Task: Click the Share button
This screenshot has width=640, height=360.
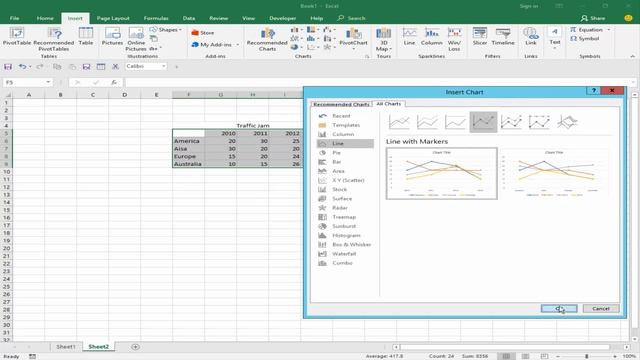Action: click(593, 18)
